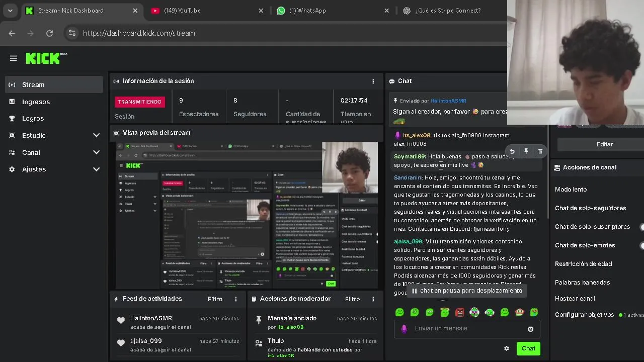
Task: Insert the angry red face emote
Action: point(459,312)
